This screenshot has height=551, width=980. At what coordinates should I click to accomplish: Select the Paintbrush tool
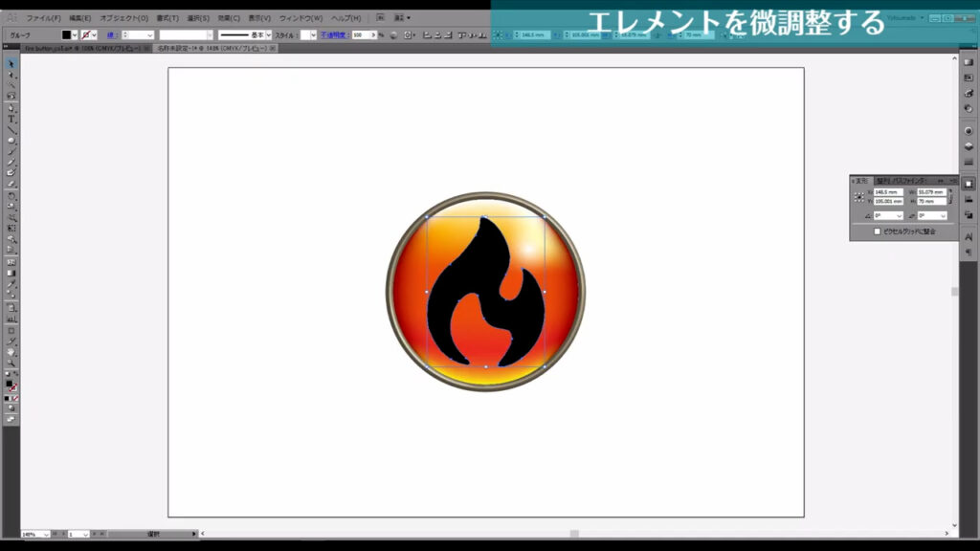11,151
